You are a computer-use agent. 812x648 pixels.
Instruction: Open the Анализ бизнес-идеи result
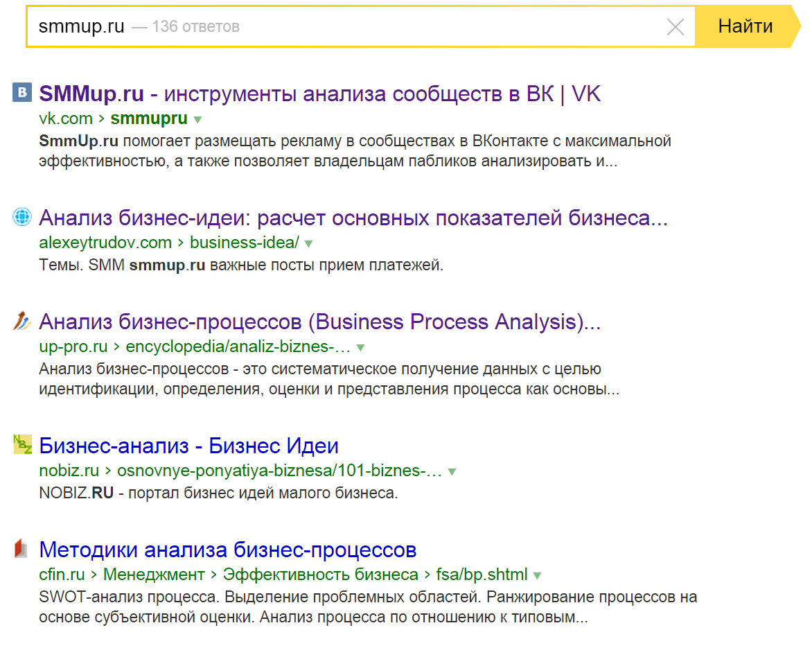point(353,217)
